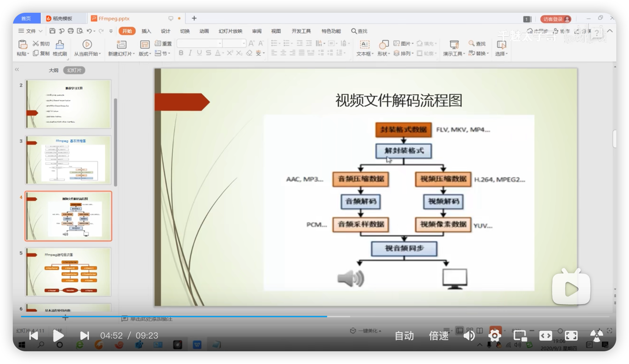Click the save icon in quick toolbar
Viewport: 629px width, 364px height.
pyautogui.click(x=52, y=31)
